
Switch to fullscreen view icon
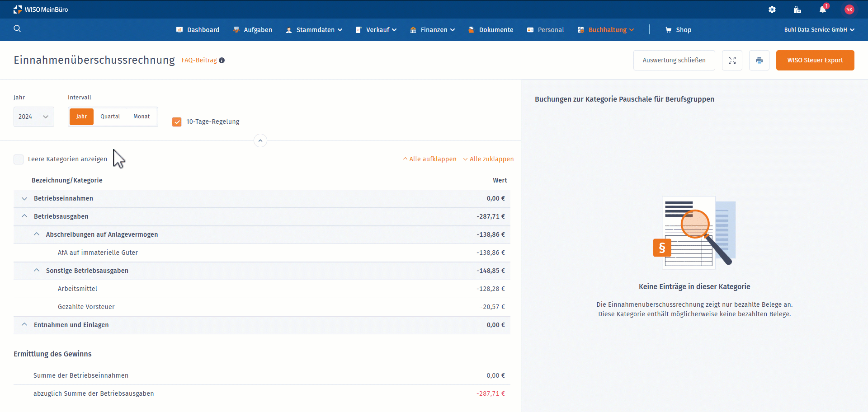[732, 61]
